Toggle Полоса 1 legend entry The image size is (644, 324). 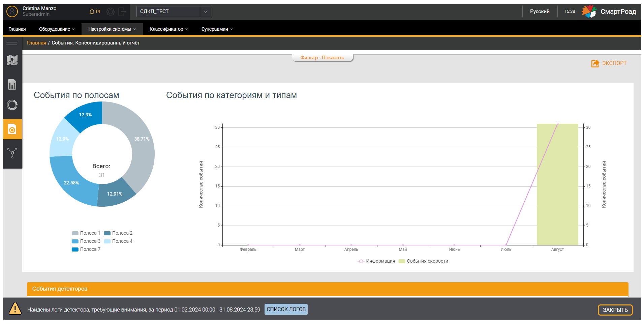[86, 233]
